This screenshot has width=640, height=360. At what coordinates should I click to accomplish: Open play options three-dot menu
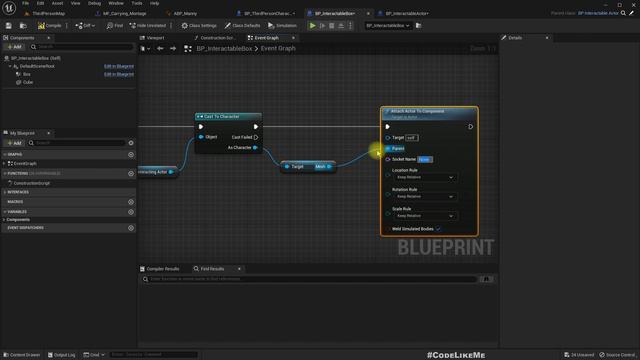(x=350, y=25)
